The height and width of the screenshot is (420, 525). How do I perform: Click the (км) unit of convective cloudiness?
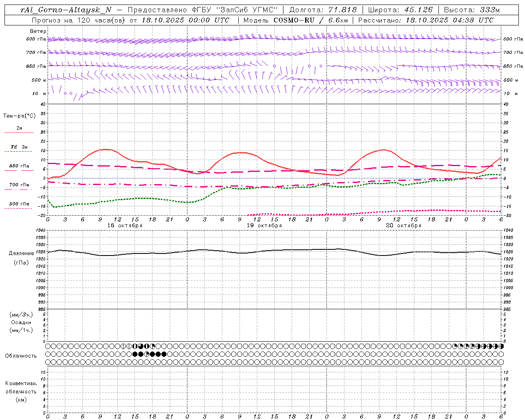21,399
